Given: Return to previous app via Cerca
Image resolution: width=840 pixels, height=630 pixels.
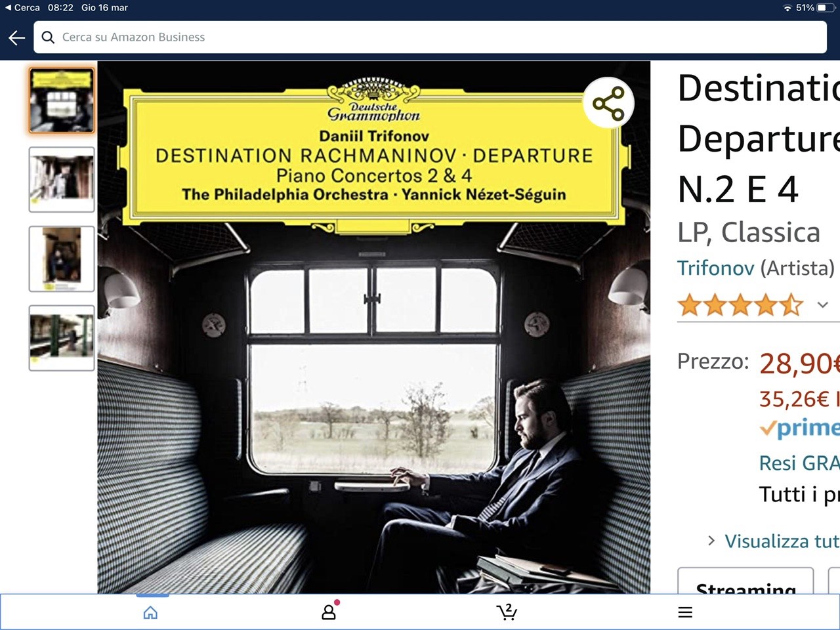Looking at the screenshot, I should pos(22,8).
